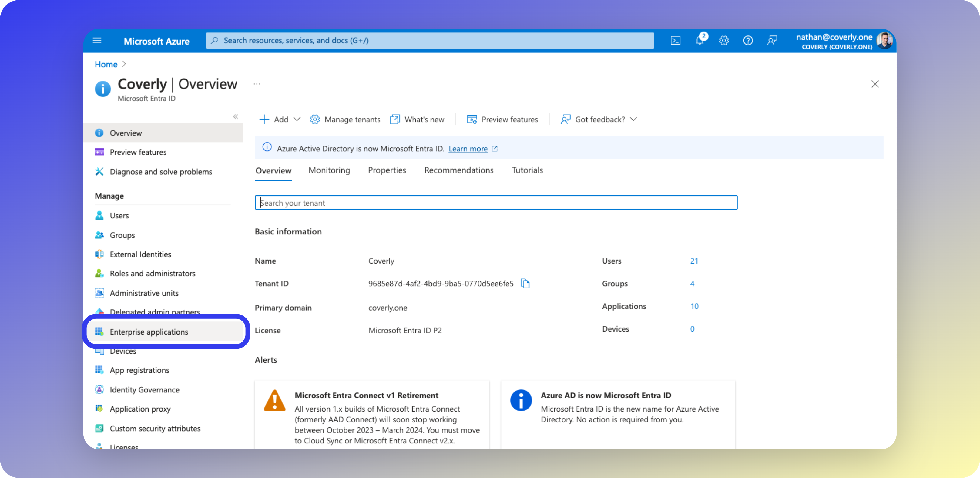Click the Search your tenant field

496,203
